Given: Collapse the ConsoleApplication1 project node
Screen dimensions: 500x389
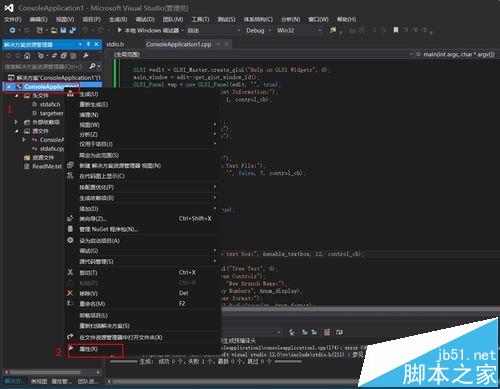Looking at the screenshot, I should click(9, 87).
